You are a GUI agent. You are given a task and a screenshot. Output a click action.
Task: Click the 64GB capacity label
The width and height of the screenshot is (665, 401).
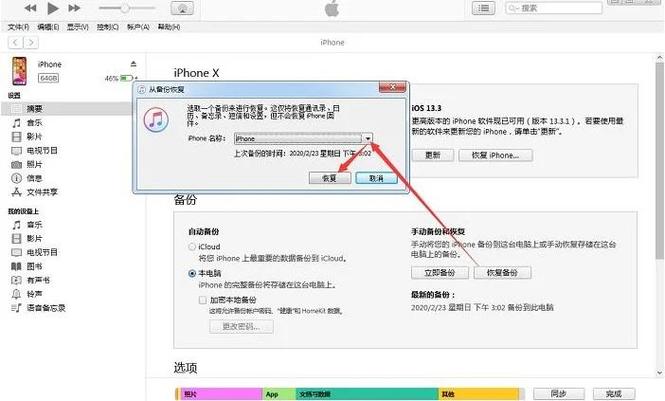[x=48, y=78]
